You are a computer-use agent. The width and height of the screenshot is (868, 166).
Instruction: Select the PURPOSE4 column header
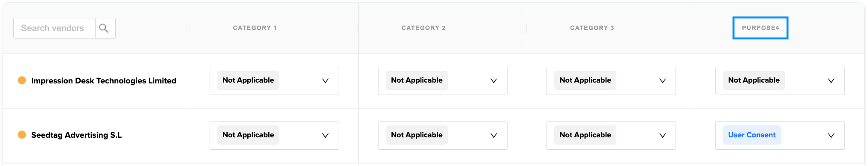pos(760,28)
